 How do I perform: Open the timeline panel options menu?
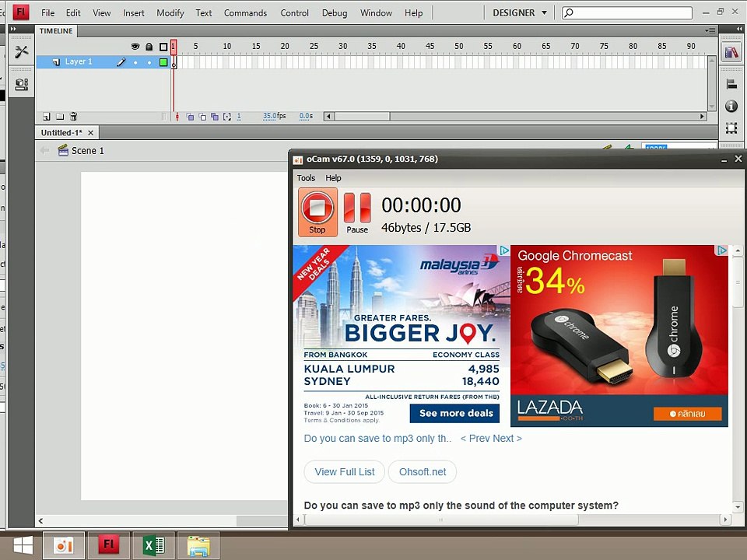(x=710, y=31)
